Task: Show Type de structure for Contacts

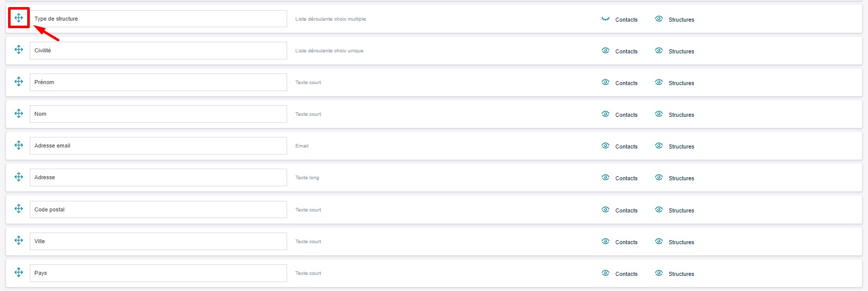Action: click(x=606, y=19)
